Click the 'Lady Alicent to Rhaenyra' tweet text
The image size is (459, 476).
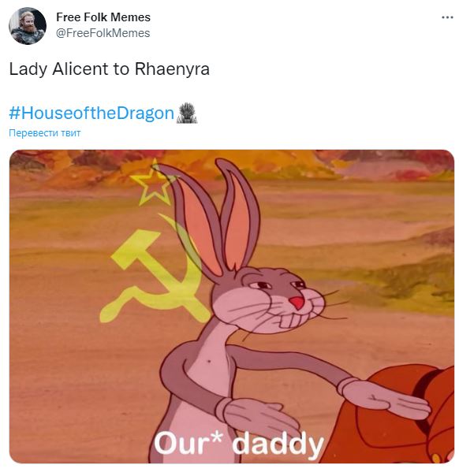click(110, 69)
